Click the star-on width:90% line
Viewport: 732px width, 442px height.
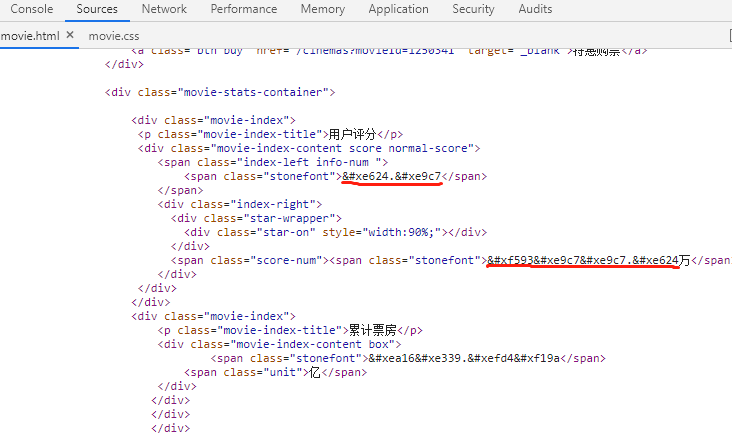(335, 232)
